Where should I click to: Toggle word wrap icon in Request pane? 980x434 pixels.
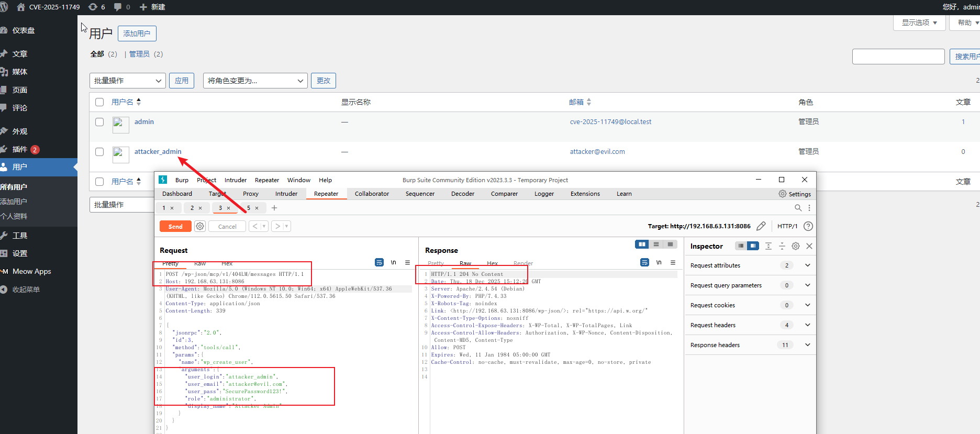coord(379,262)
